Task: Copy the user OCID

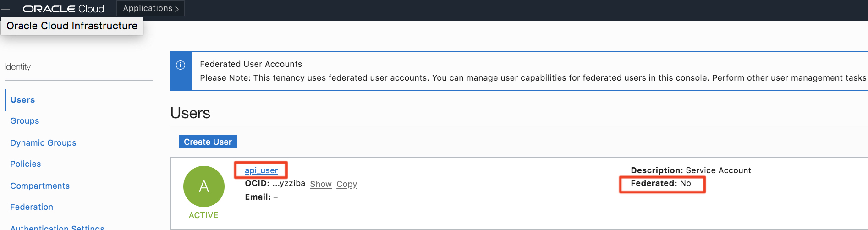Action: coord(346,184)
